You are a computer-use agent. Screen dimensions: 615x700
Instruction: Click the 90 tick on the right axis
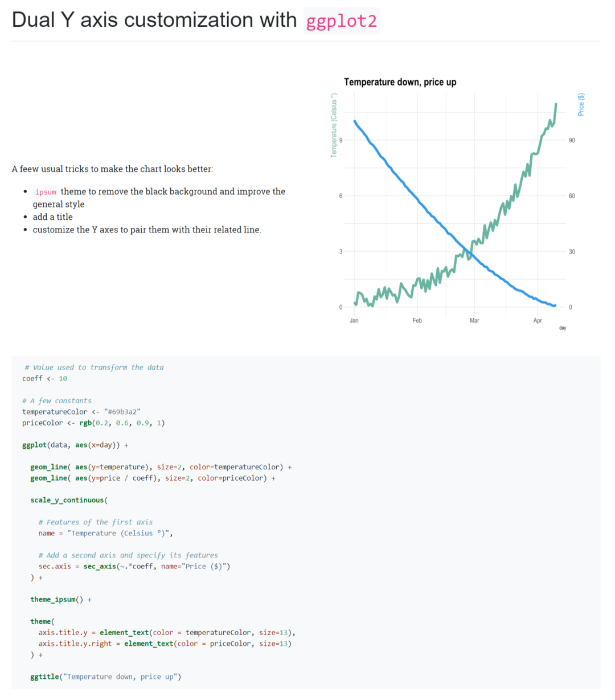[572, 140]
